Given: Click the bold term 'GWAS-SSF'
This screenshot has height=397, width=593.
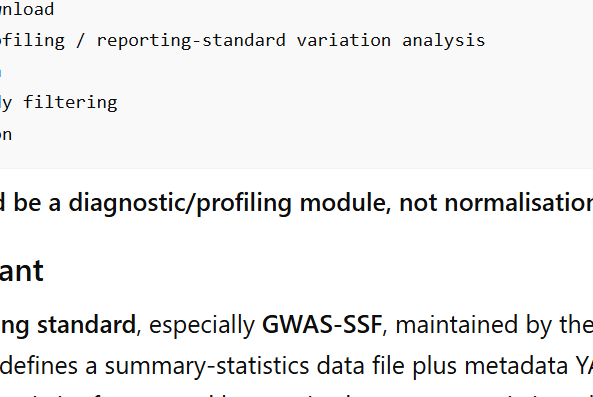Looking at the screenshot, I should pyautogui.click(x=322, y=325).
